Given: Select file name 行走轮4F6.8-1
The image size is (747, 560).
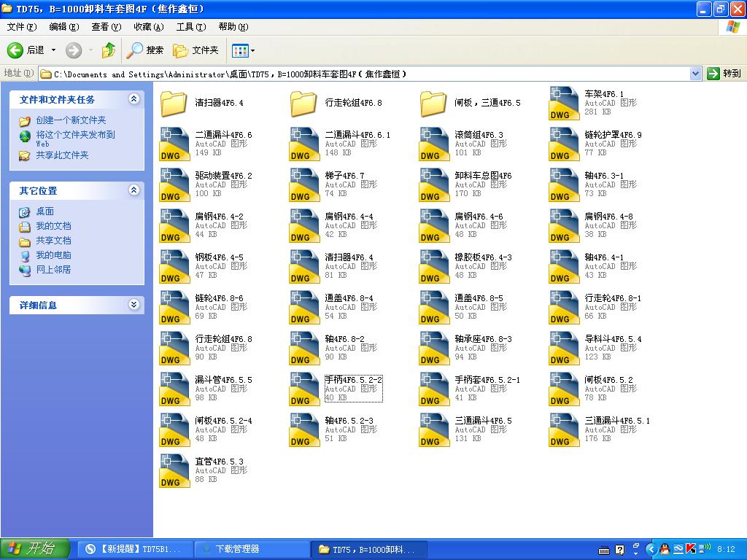Looking at the screenshot, I should [613, 298].
